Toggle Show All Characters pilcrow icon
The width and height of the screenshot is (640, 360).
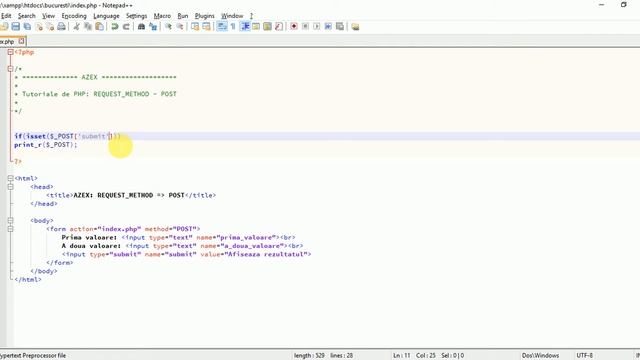[x=233, y=27]
